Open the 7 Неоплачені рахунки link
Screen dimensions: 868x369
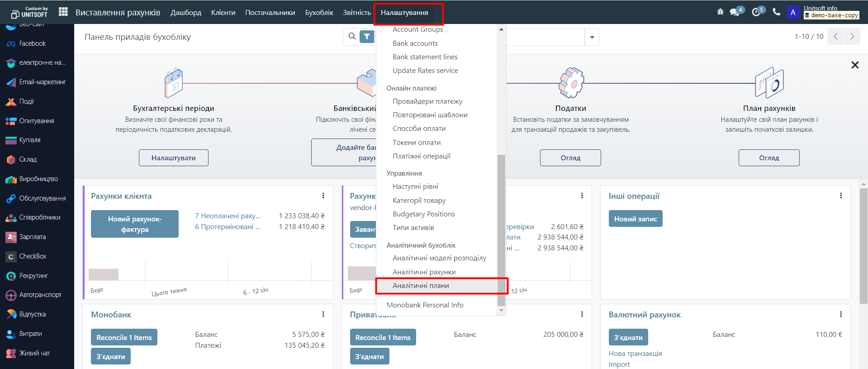[228, 216]
